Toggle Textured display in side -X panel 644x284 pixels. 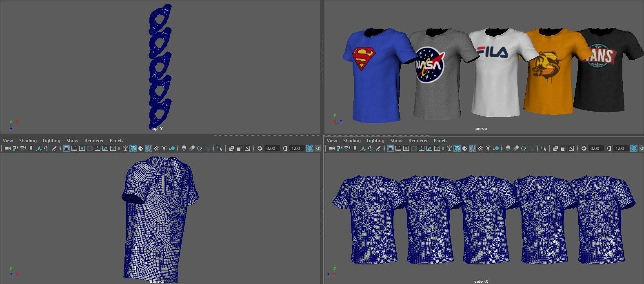click(480, 148)
